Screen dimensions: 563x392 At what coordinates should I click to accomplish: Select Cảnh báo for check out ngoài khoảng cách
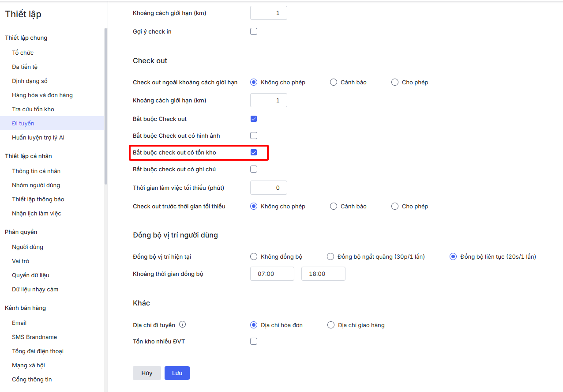pyautogui.click(x=334, y=82)
